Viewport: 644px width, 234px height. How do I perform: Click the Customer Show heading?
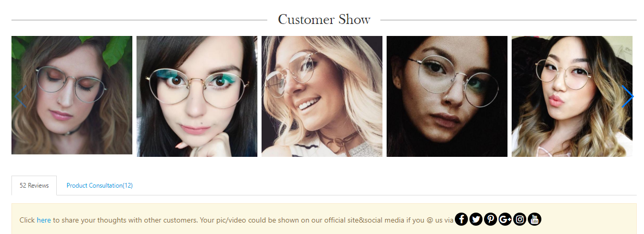(324, 20)
